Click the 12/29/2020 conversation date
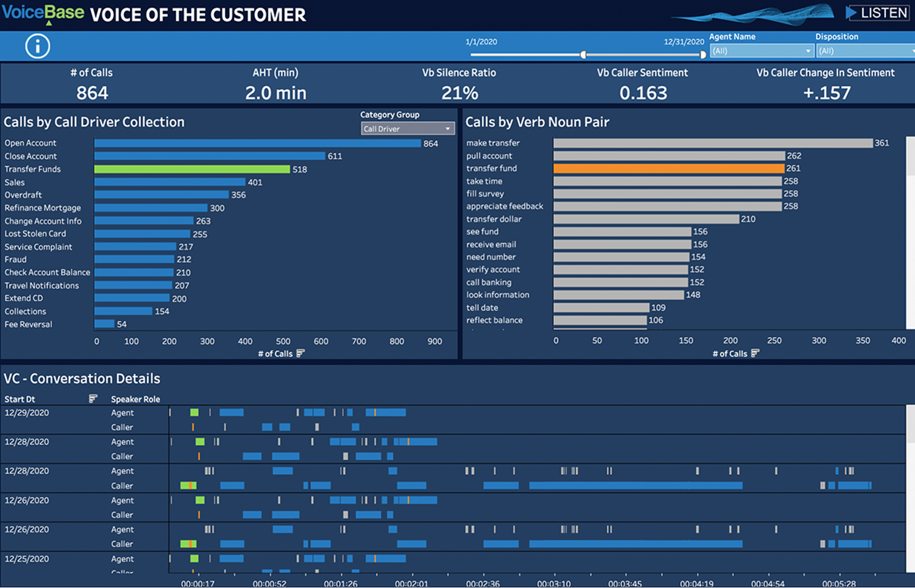 27,413
